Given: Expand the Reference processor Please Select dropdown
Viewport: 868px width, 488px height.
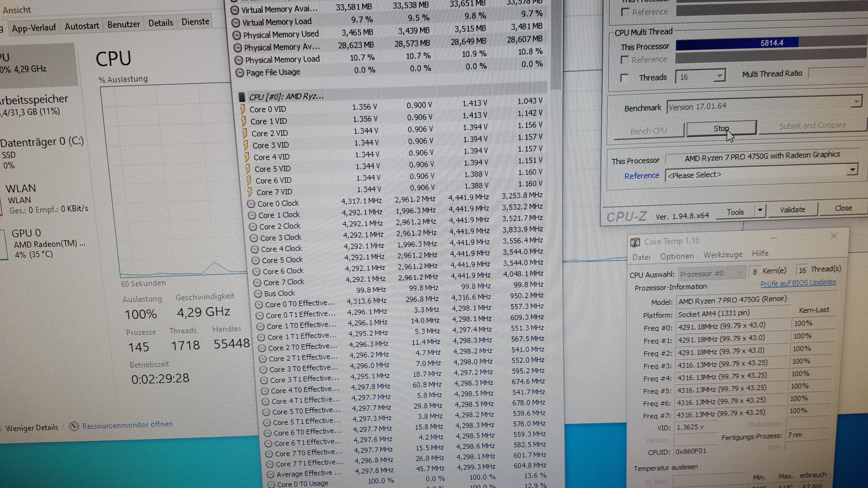Looking at the screenshot, I should pos(852,169).
